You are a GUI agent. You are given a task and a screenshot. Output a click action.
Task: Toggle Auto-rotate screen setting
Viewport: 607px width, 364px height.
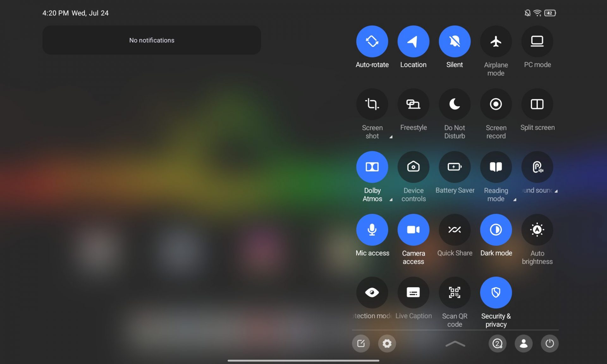[x=372, y=41]
